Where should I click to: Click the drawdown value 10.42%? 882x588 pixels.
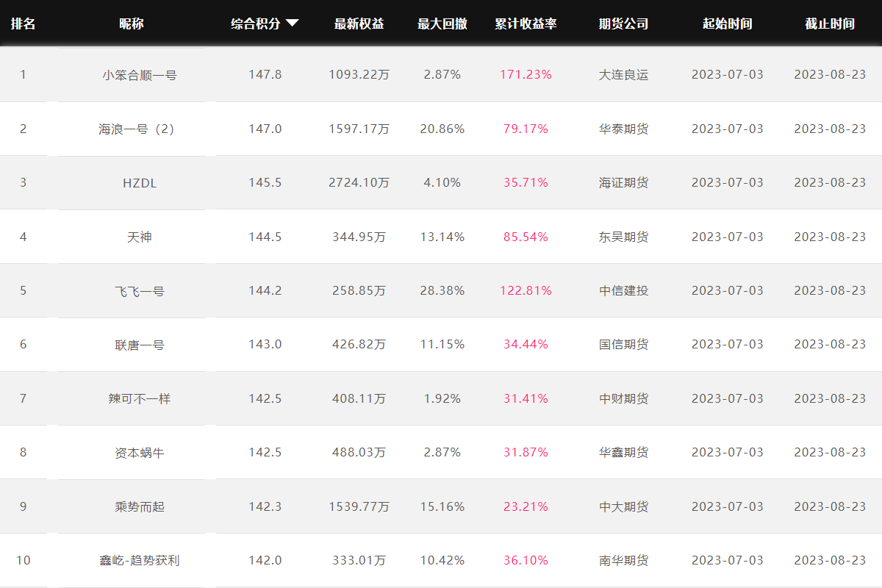click(x=442, y=560)
